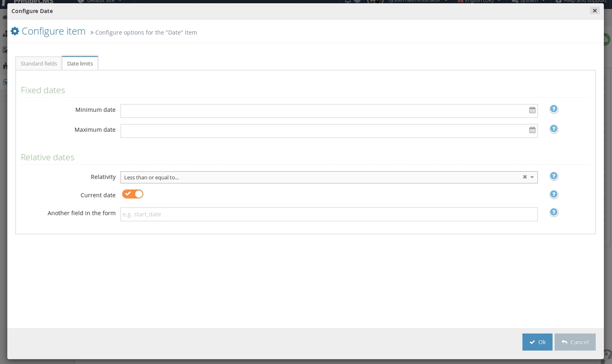Image resolution: width=612 pixels, height=364 pixels.
Task: Open help for Maximum date field
Action: pos(554,129)
